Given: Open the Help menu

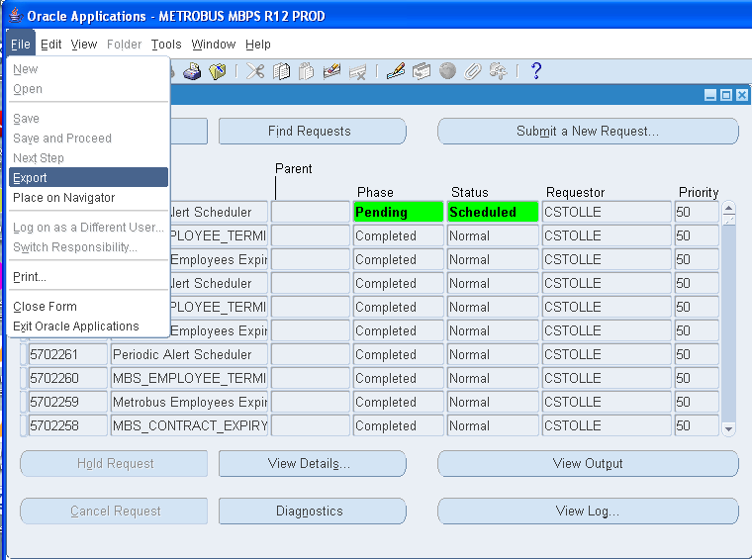Looking at the screenshot, I should click(x=258, y=45).
